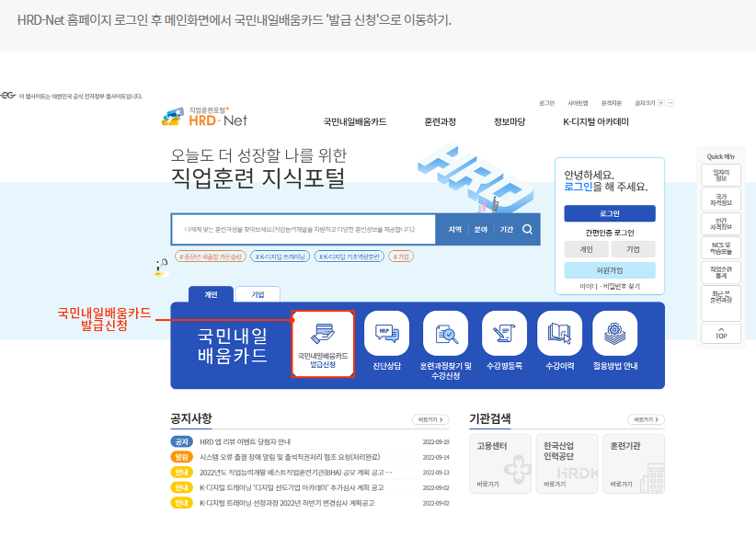Jump to TOP in Quick menu

pyautogui.click(x=721, y=334)
